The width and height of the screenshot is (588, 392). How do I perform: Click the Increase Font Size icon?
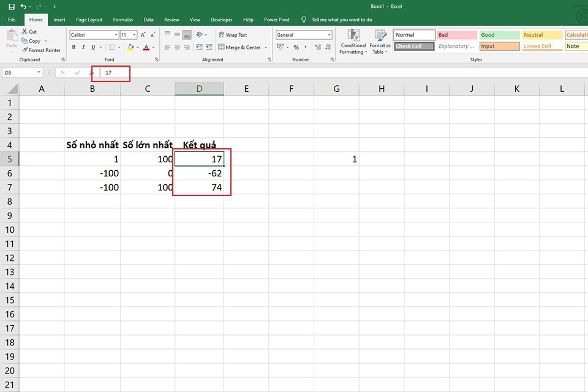143,35
